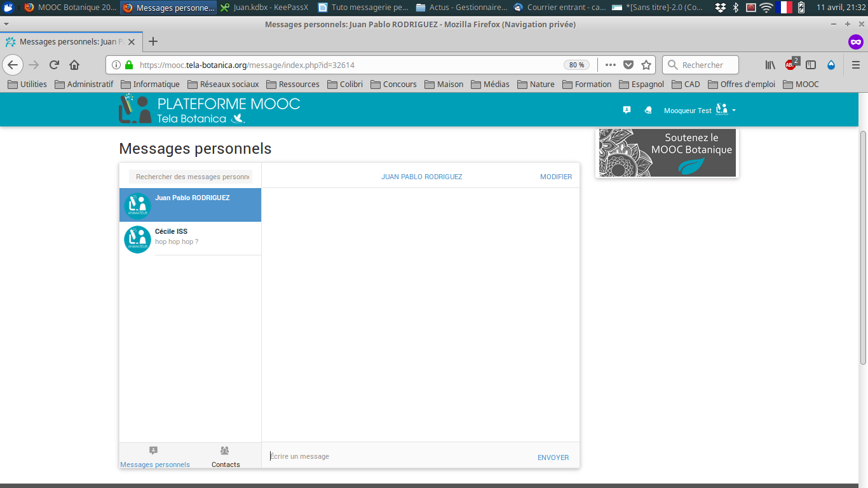This screenshot has width=868, height=488.
Task: Reload the current page
Action: pos(55,65)
